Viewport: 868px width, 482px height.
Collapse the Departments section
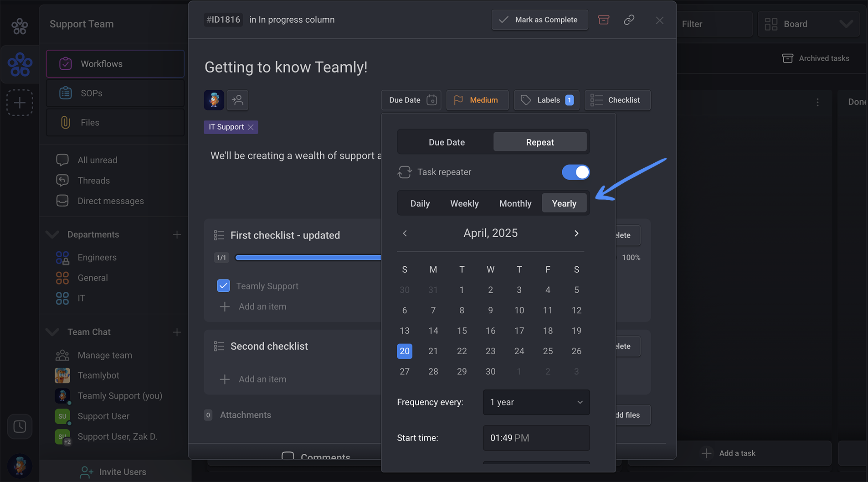click(x=52, y=234)
